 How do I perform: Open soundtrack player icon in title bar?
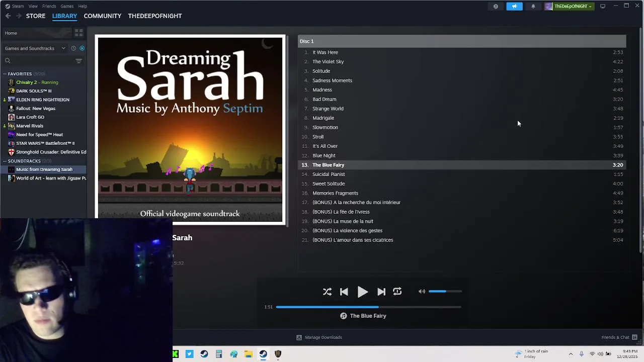tap(496, 7)
